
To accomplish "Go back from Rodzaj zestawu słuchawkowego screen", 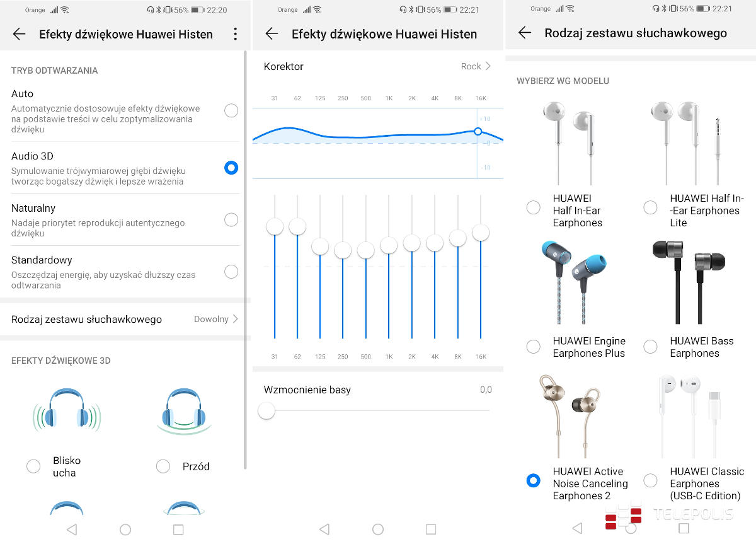I will click(x=524, y=33).
